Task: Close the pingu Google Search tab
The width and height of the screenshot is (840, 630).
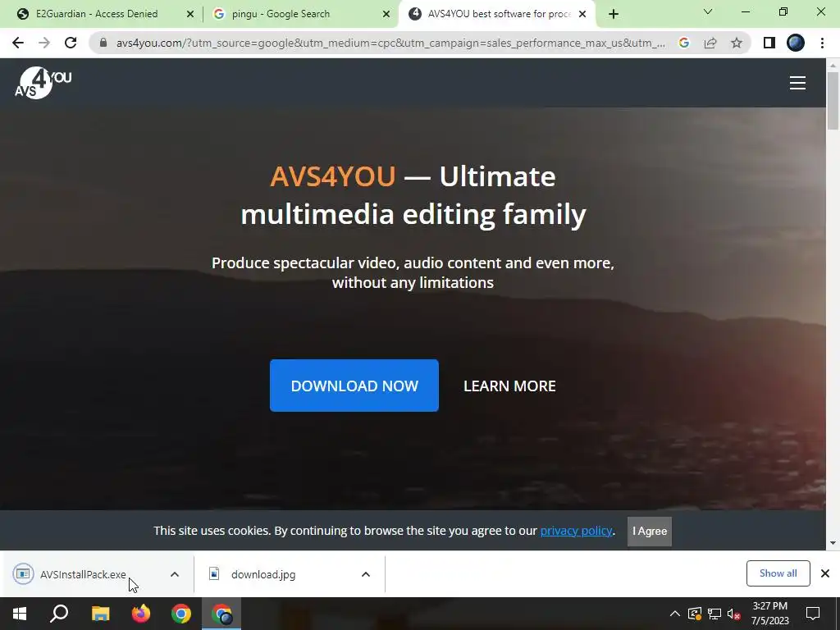Action: click(386, 14)
